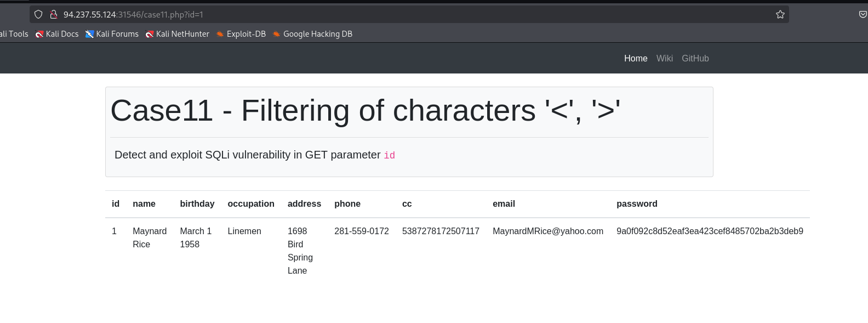
Task: Click the MaynardMRice@yahoo.com email cell
Action: [547, 231]
